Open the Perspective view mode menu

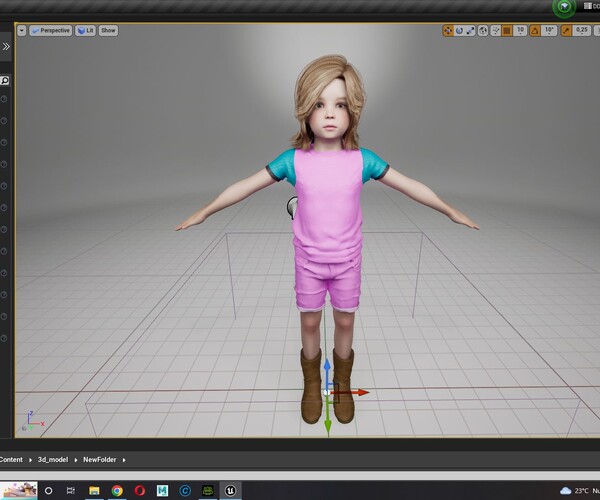pyautogui.click(x=50, y=31)
